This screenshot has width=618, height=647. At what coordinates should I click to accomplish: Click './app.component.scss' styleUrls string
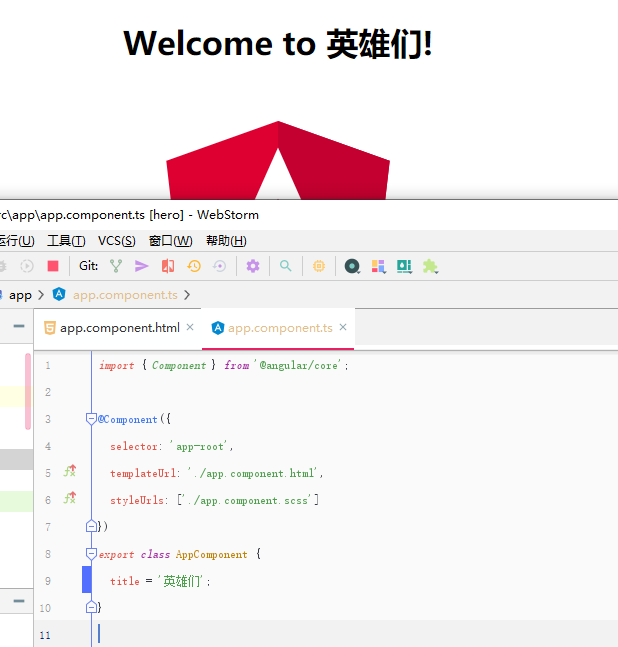point(250,500)
